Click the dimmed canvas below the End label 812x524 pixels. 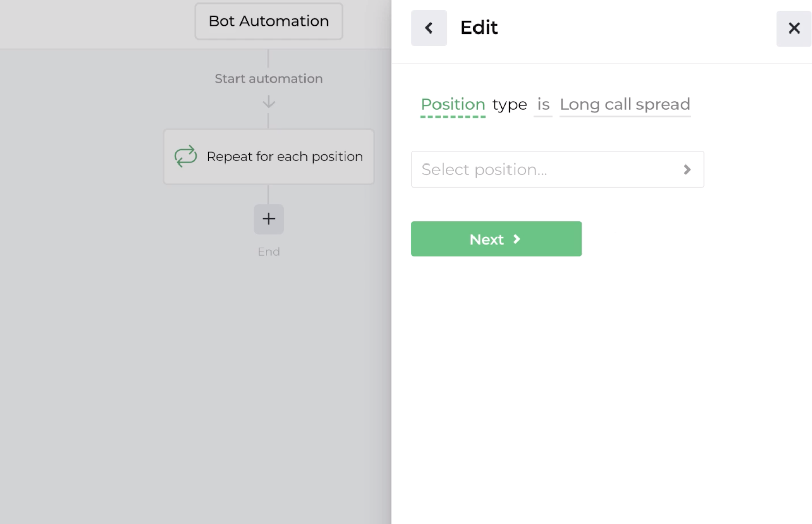(203, 381)
